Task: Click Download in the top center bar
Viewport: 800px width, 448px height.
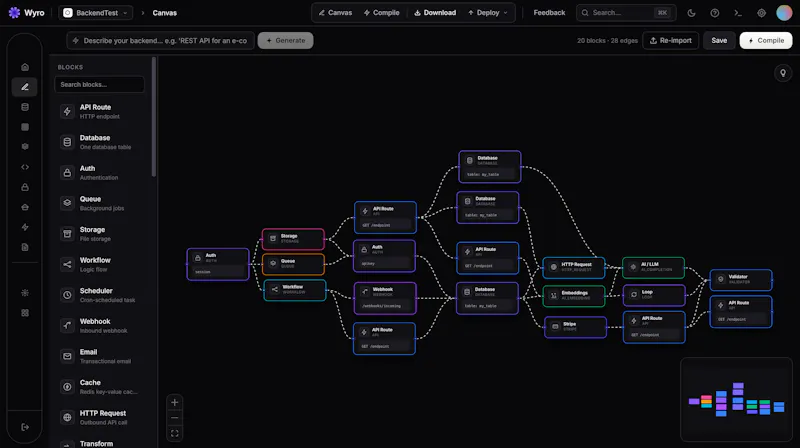Action: tap(435, 13)
